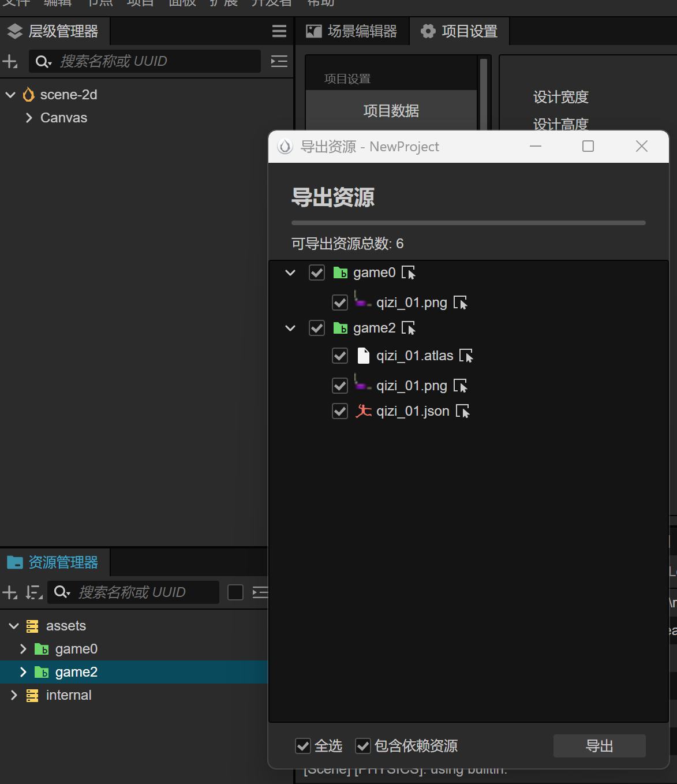Select game2 in Assets panel tree
This screenshot has height=784, width=677.
tap(76, 672)
